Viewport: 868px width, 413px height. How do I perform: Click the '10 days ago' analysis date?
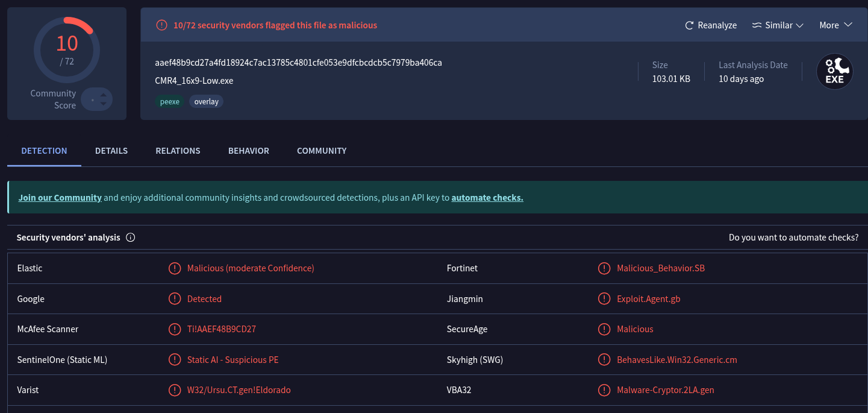coord(741,79)
